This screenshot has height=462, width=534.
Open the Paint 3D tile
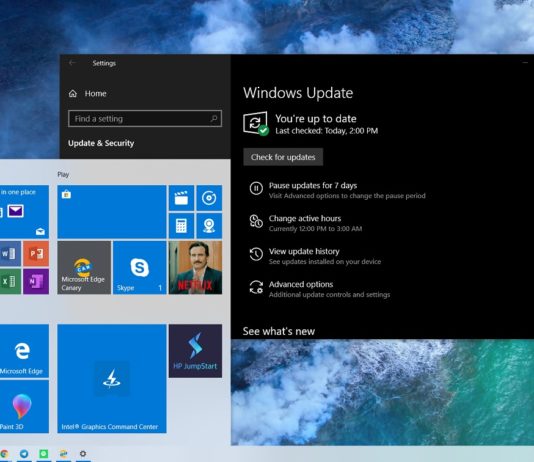[24, 407]
